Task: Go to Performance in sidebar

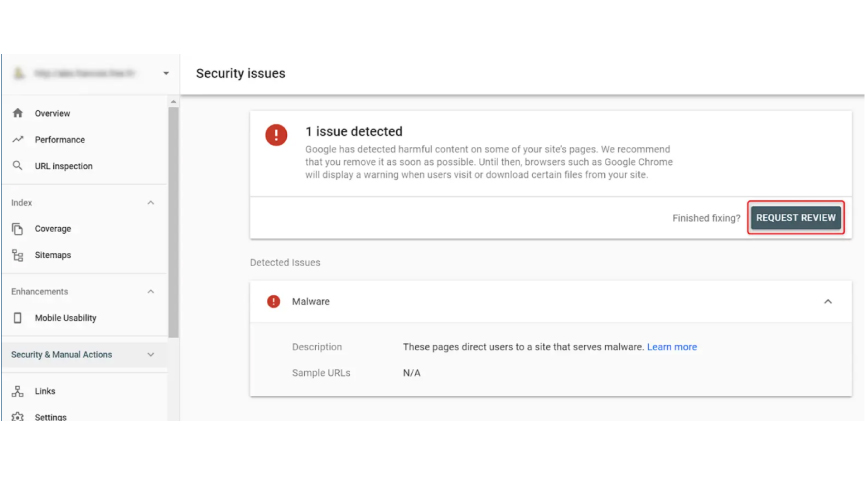Action: pyautogui.click(x=60, y=140)
